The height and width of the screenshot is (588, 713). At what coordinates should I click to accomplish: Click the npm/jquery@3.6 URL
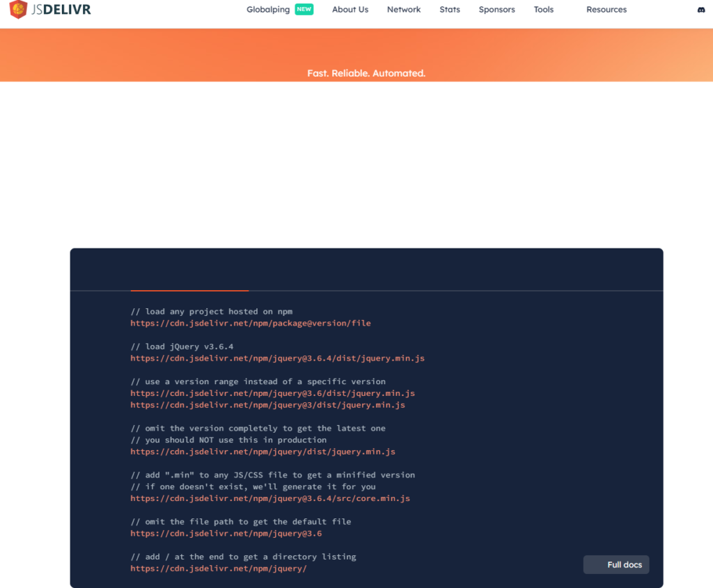click(x=226, y=534)
